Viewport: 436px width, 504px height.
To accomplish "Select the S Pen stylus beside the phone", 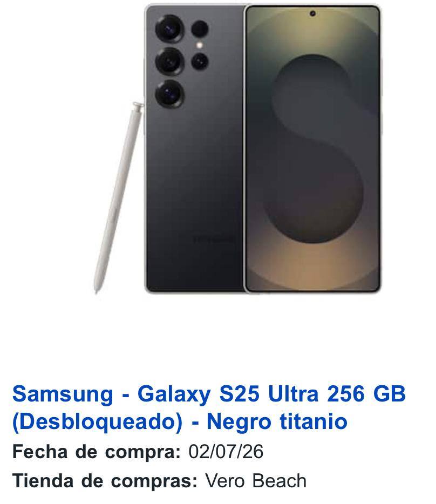I will (117, 197).
